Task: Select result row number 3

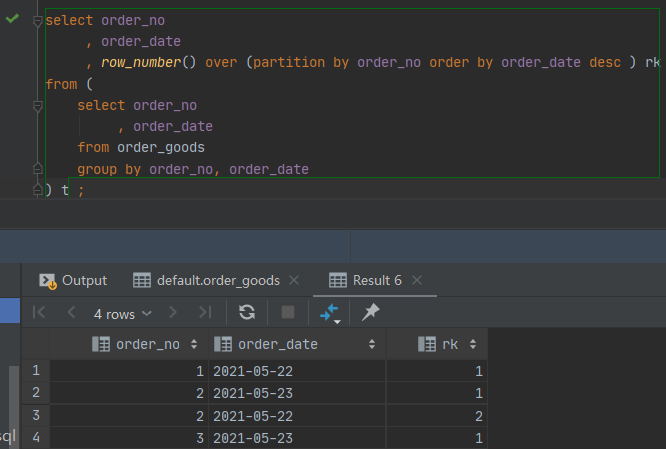Action: [36, 415]
